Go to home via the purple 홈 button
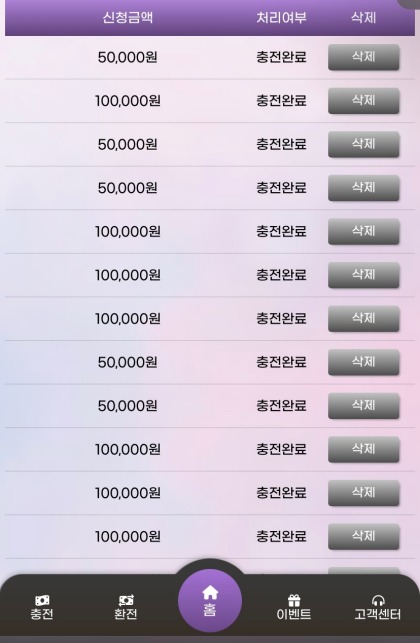Image resolution: width=420 pixels, height=643 pixels. point(210,600)
